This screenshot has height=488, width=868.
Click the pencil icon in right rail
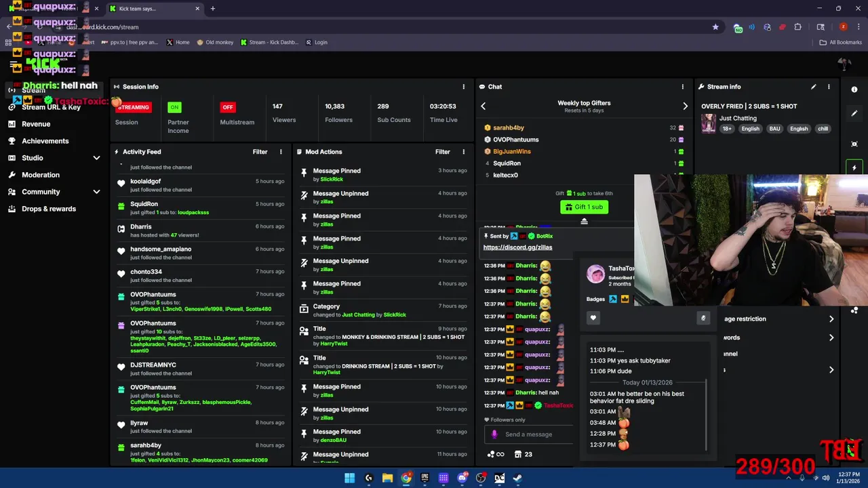854,113
